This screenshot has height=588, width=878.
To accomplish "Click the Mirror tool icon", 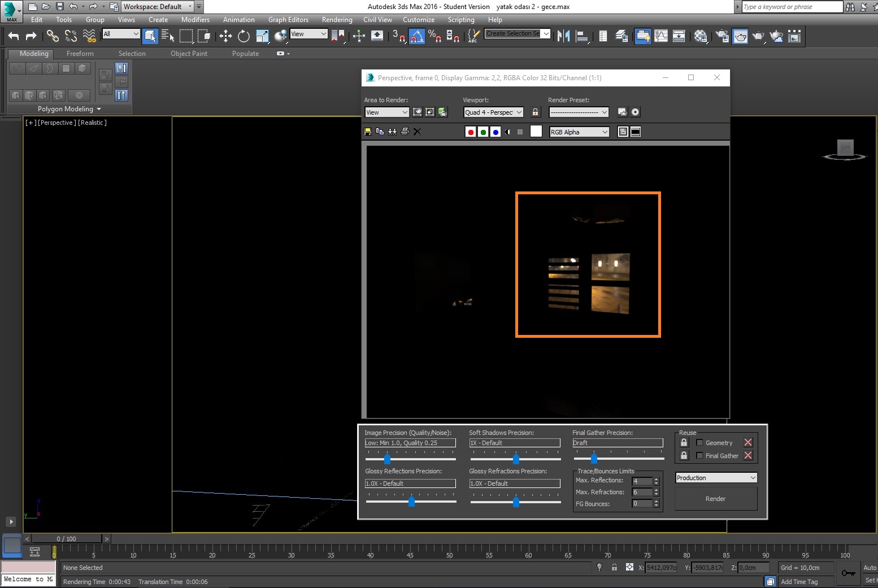I will (563, 36).
